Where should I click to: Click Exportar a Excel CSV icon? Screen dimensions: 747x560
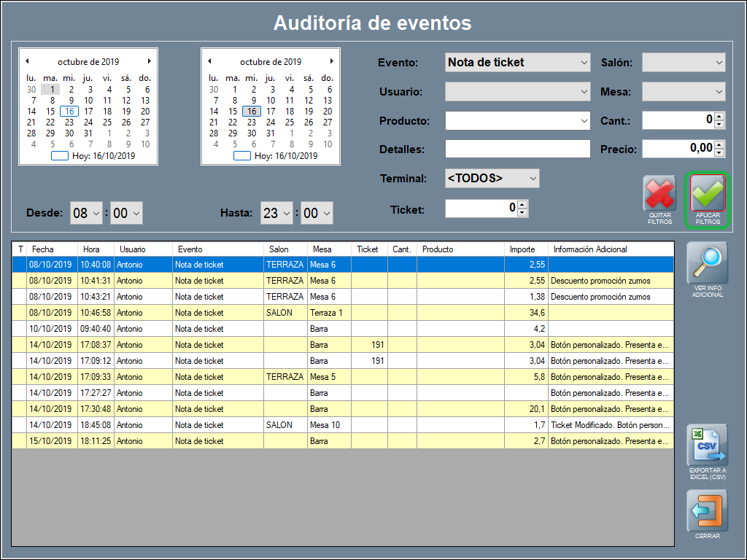pos(707,446)
